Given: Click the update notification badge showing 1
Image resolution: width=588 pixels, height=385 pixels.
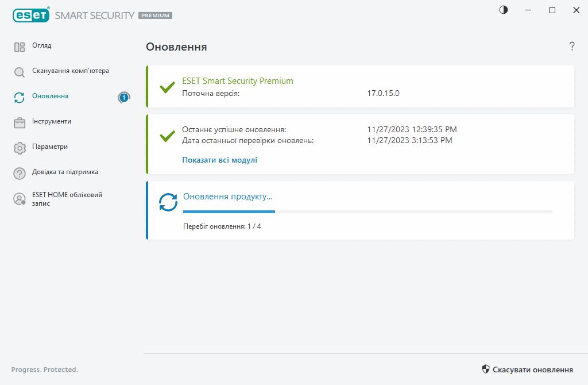Looking at the screenshot, I should (123, 98).
